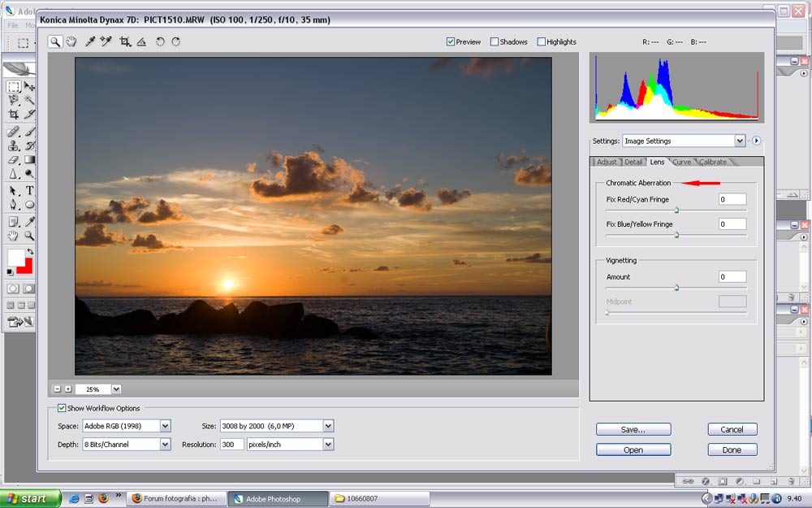Select Photoshop Path Selection arrow tool
This screenshot has height=508, width=812.
(14, 190)
